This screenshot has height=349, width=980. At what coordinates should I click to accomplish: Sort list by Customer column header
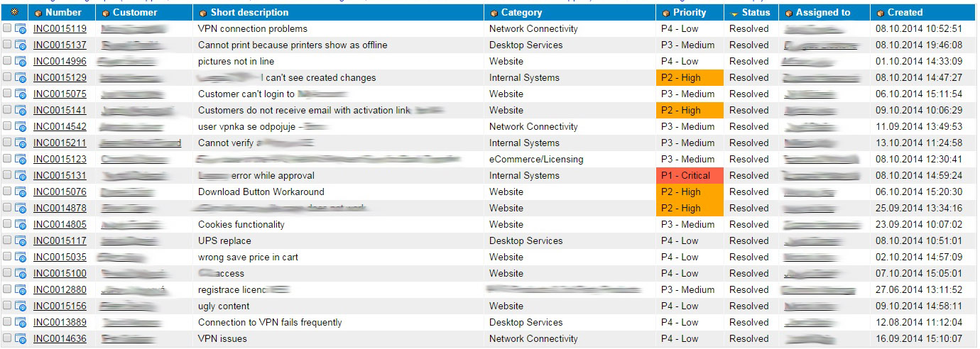point(135,12)
